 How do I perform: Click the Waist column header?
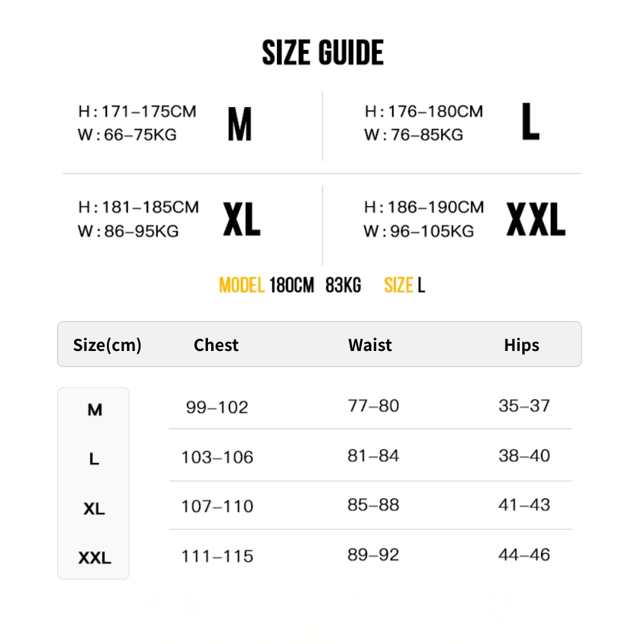pos(370,345)
